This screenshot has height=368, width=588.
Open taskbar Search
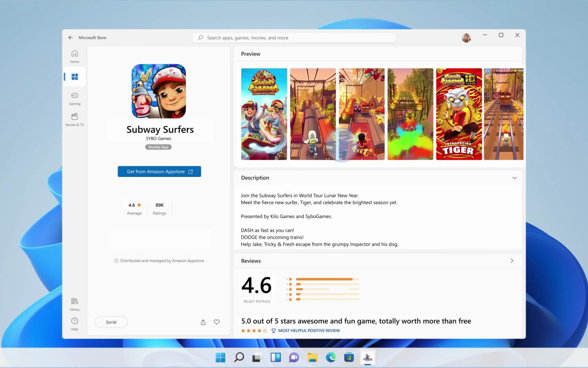(239, 357)
